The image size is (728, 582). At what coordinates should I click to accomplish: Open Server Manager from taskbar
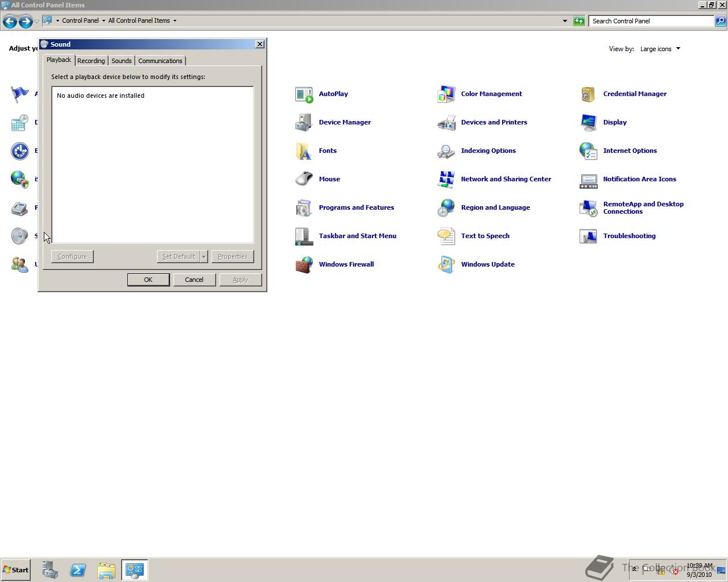[49, 570]
